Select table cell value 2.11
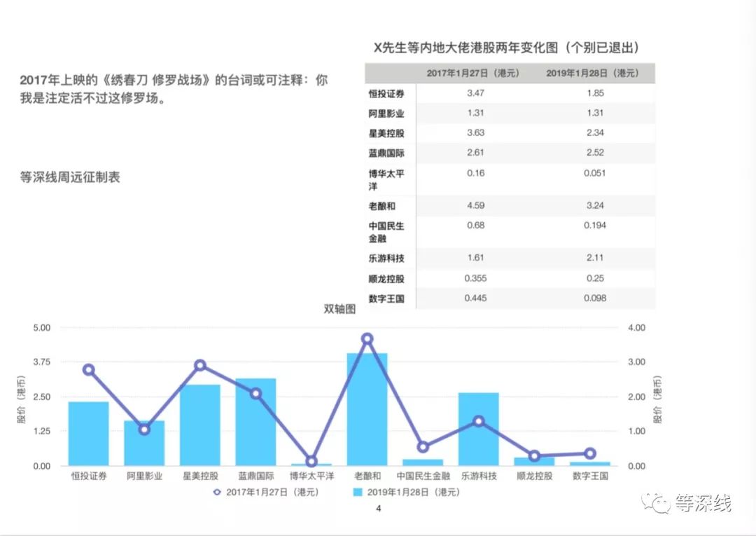This screenshot has width=756, height=536. (x=595, y=258)
